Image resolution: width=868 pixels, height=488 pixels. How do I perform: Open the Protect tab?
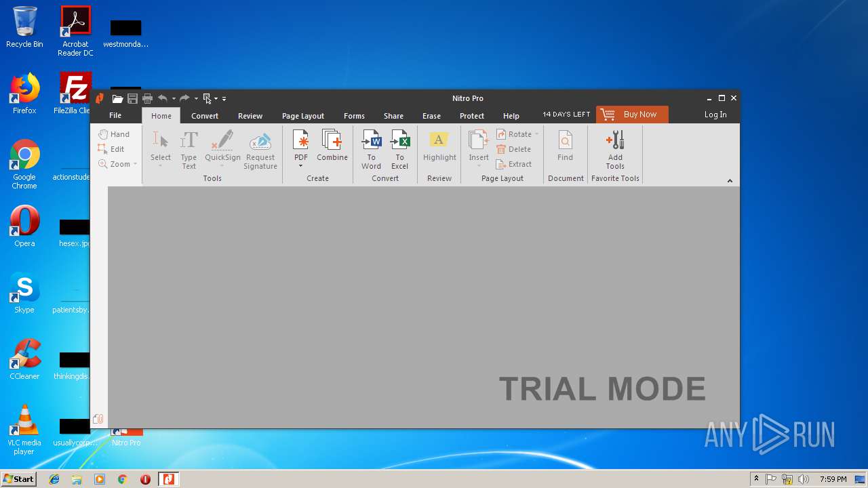472,116
